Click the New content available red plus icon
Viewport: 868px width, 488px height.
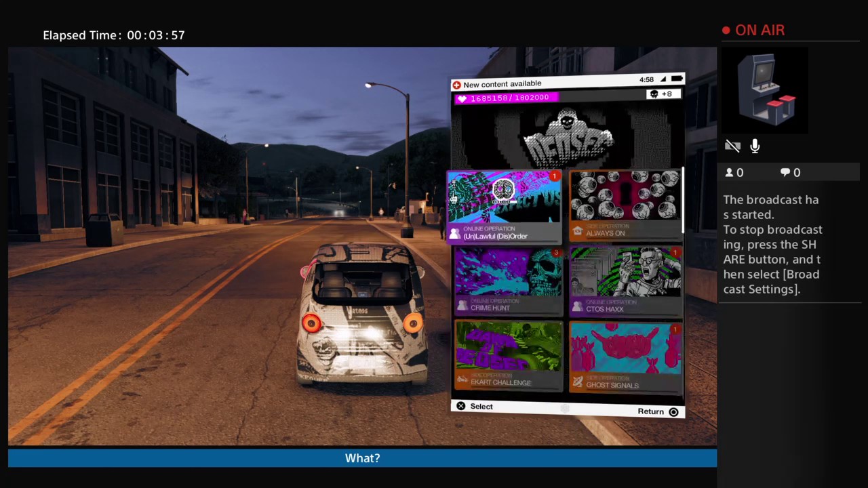point(456,85)
